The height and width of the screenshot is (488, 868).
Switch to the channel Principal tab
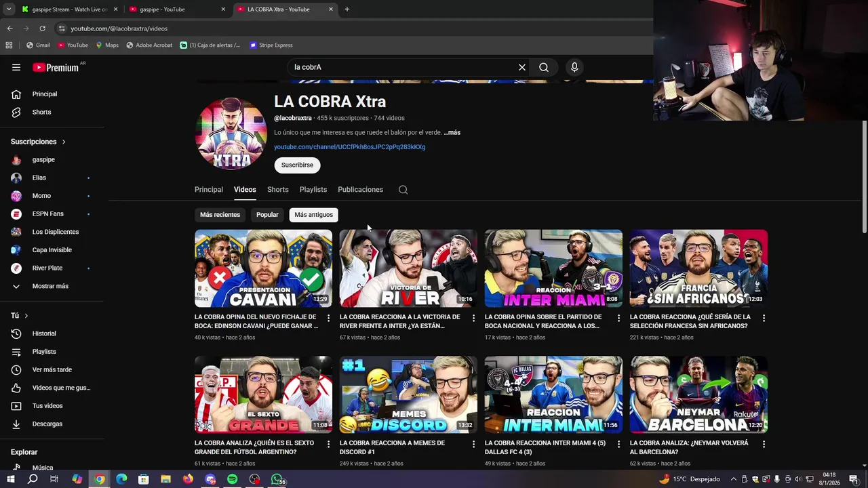(x=209, y=190)
